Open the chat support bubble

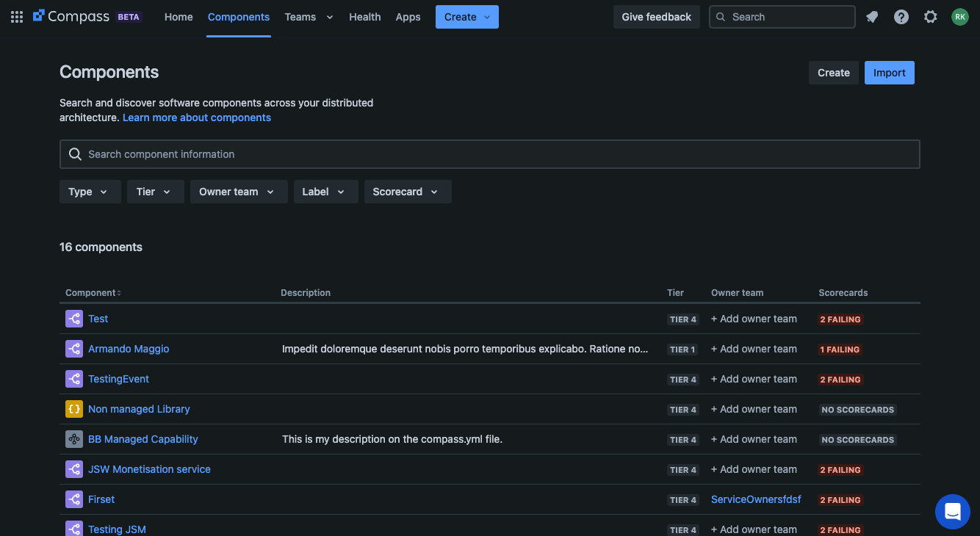(952, 511)
